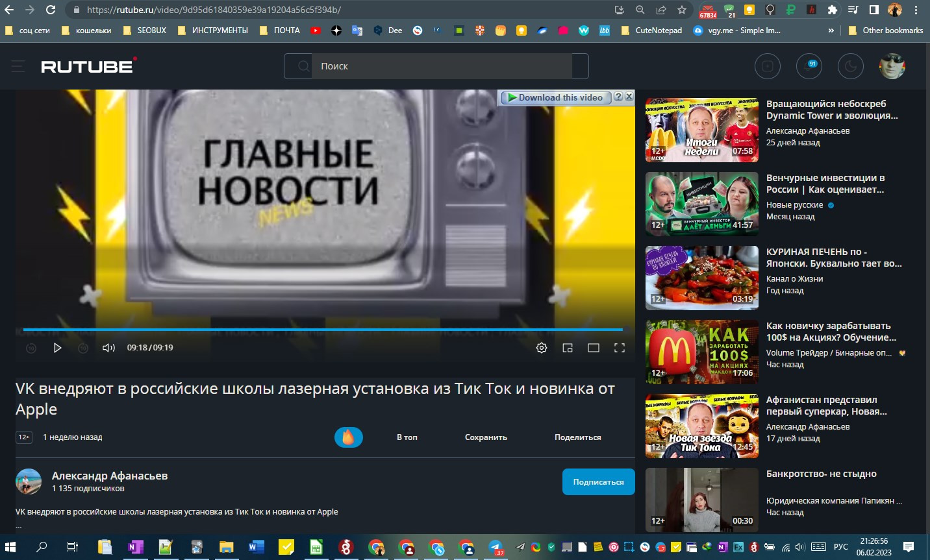Click Поделиться button
Viewport: 930px width, 560px height.
point(578,437)
